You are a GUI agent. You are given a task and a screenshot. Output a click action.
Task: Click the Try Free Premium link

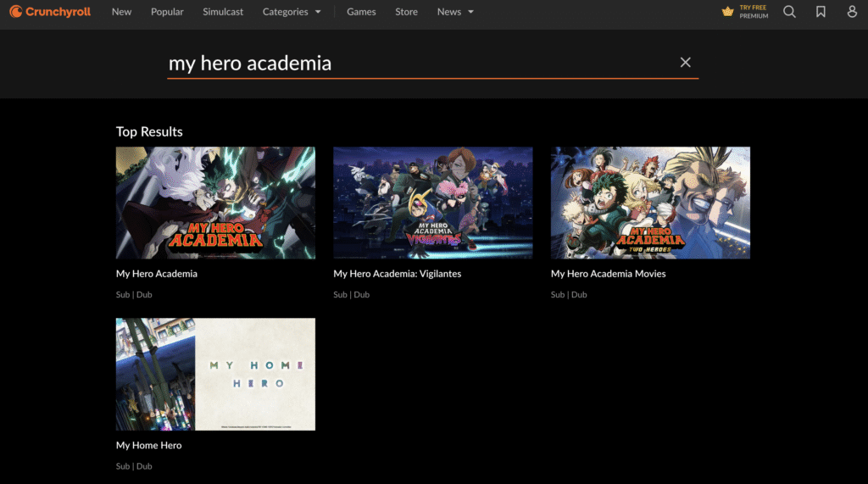[x=745, y=12]
